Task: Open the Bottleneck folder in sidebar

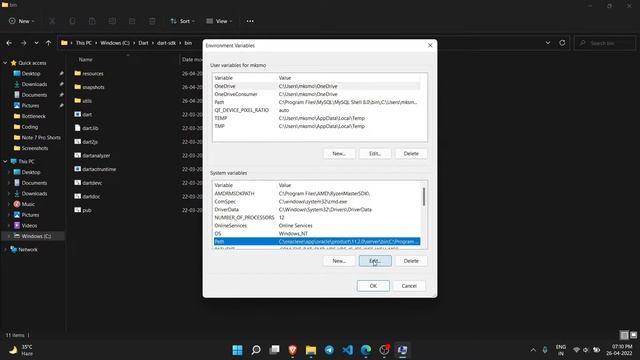Action: tap(33, 116)
